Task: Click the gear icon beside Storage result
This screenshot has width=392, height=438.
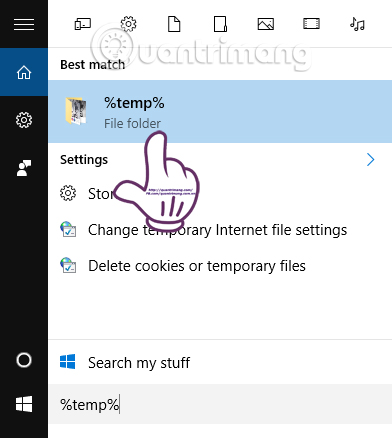Action: coord(68,193)
